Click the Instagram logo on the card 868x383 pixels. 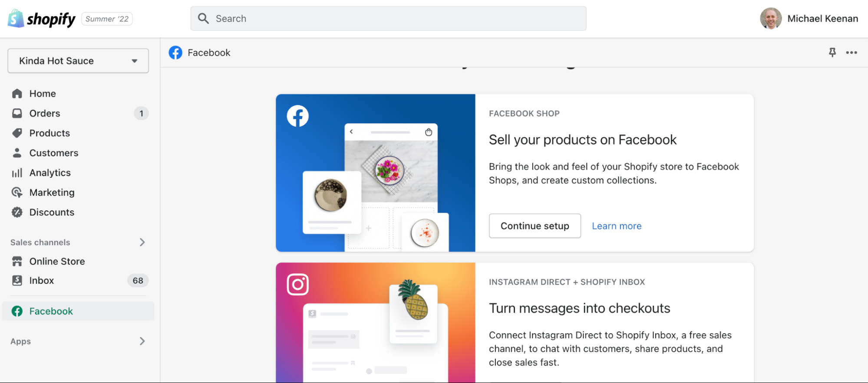298,284
